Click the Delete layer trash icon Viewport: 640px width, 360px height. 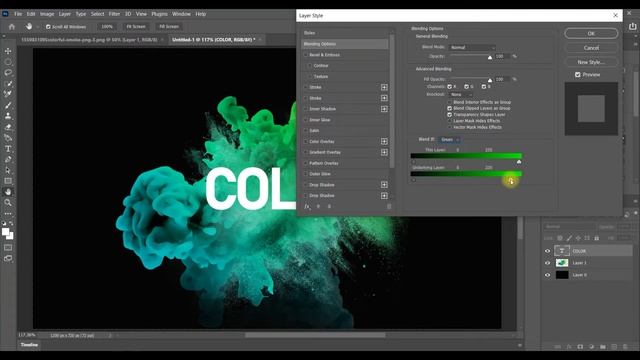[x=625, y=347]
